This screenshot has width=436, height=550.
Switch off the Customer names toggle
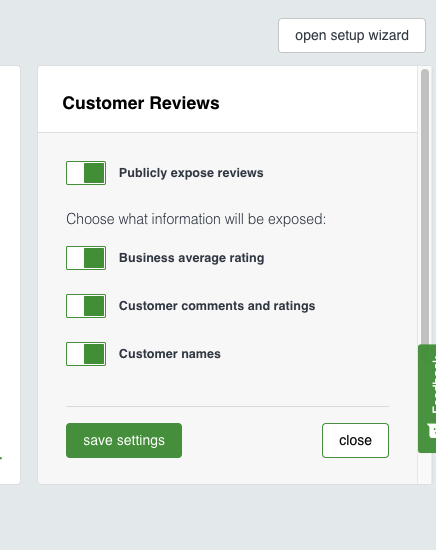pos(86,354)
